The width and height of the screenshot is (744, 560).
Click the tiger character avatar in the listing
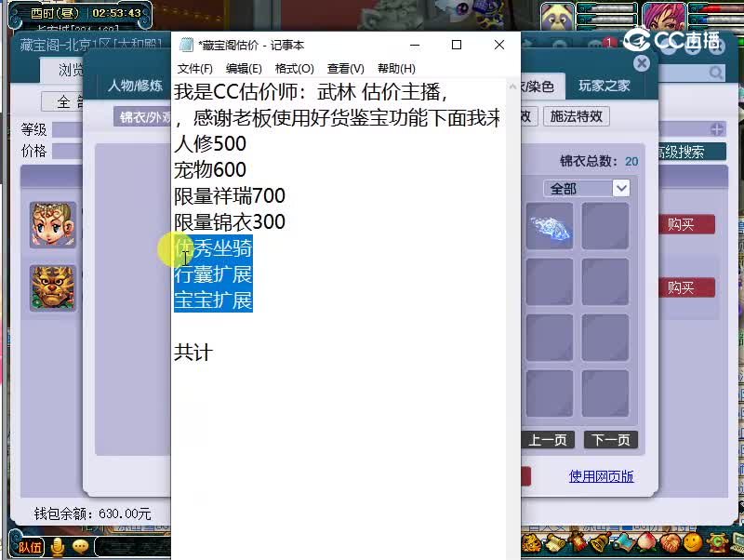pyautogui.click(x=53, y=288)
